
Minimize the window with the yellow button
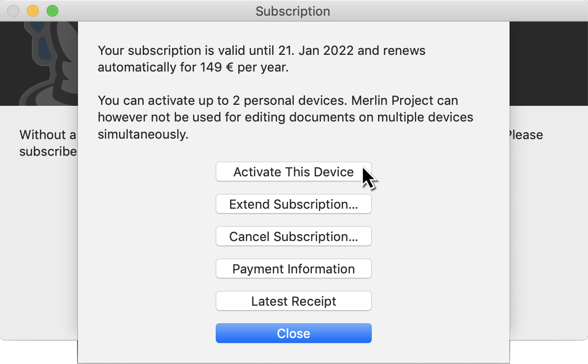[x=33, y=11]
